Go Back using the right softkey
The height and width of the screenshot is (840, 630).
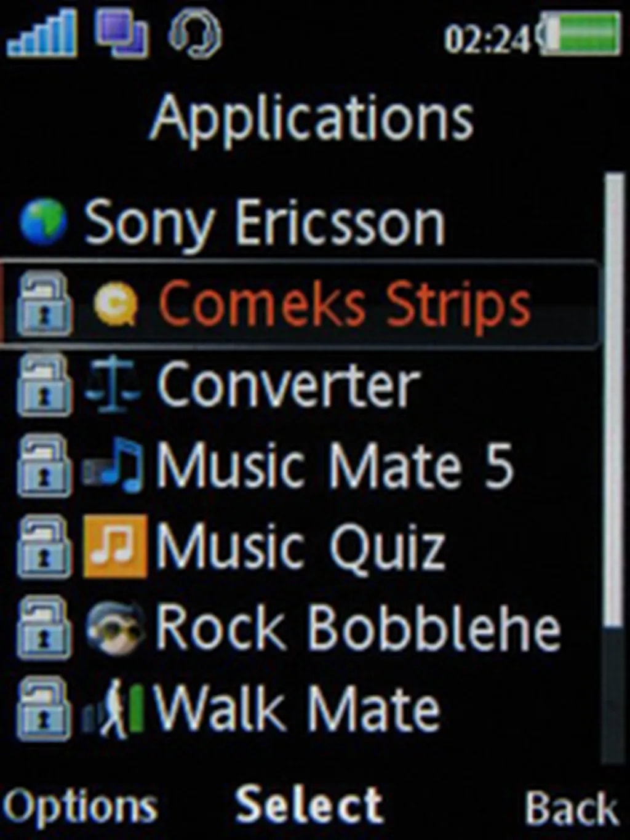(x=571, y=807)
